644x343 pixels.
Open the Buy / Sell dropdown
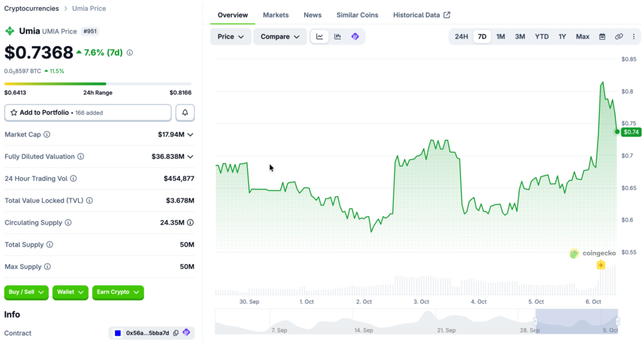(x=26, y=292)
